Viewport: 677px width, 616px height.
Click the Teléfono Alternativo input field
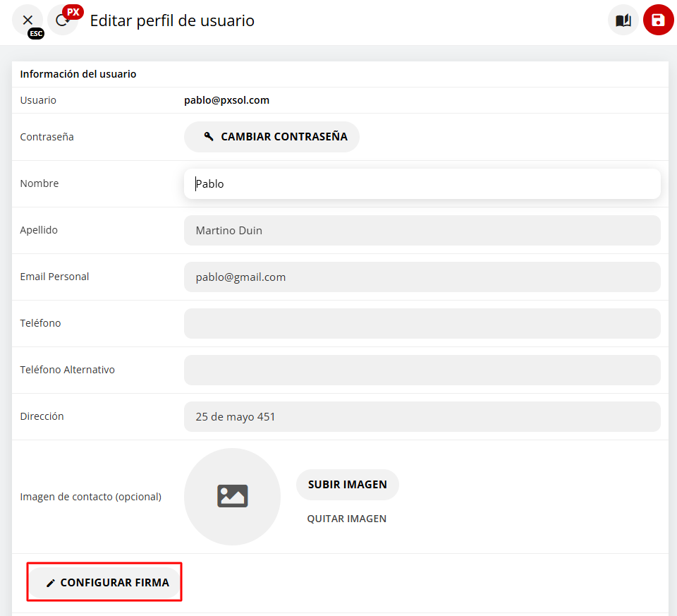(x=422, y=370)
